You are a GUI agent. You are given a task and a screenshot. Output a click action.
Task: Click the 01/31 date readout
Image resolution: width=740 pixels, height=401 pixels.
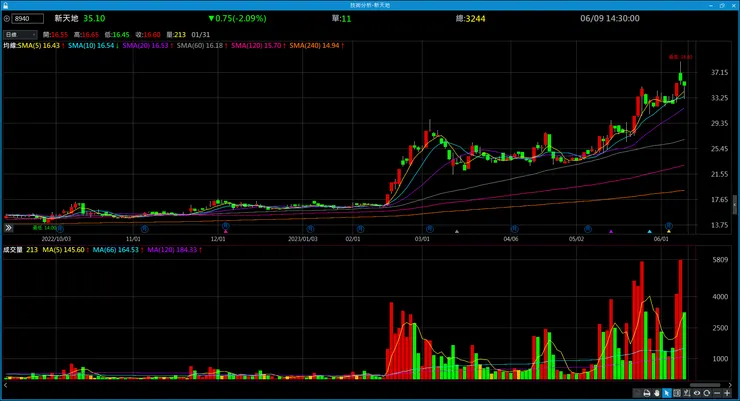pyautogui.click(x=201, y=35)
